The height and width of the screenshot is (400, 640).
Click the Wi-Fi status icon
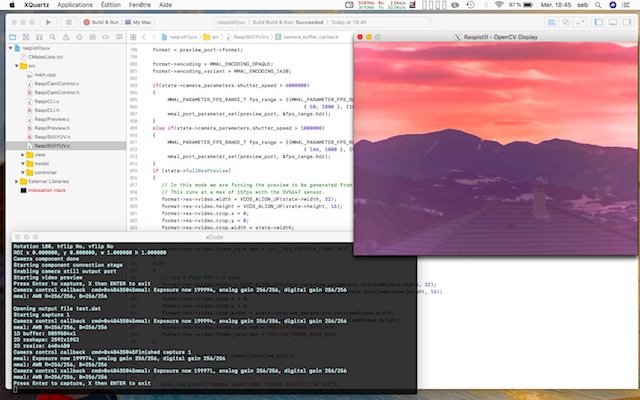click(x=499, y=5)
